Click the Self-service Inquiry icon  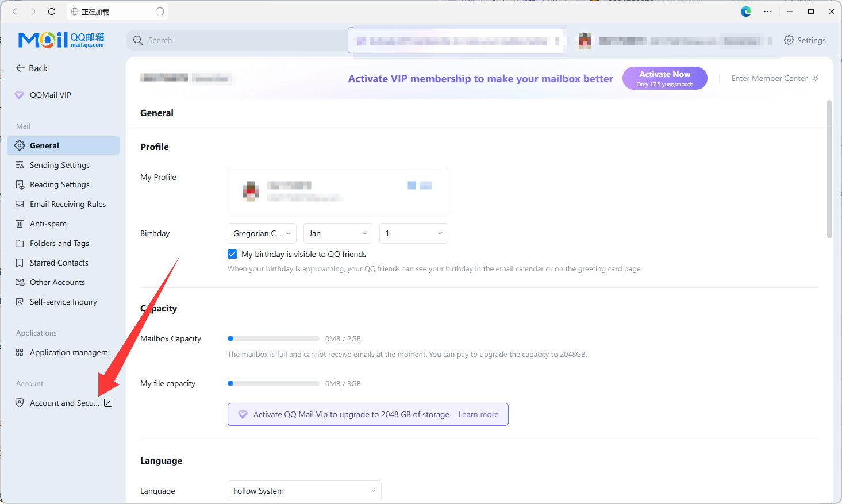tap(20, 302)
